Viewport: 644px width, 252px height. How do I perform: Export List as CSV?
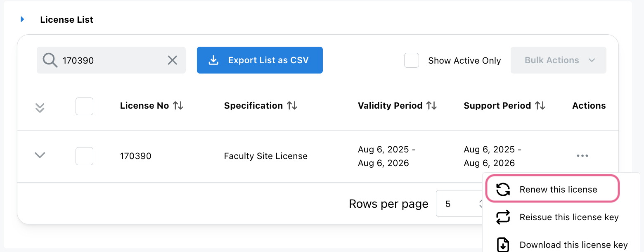pos(260,60)
